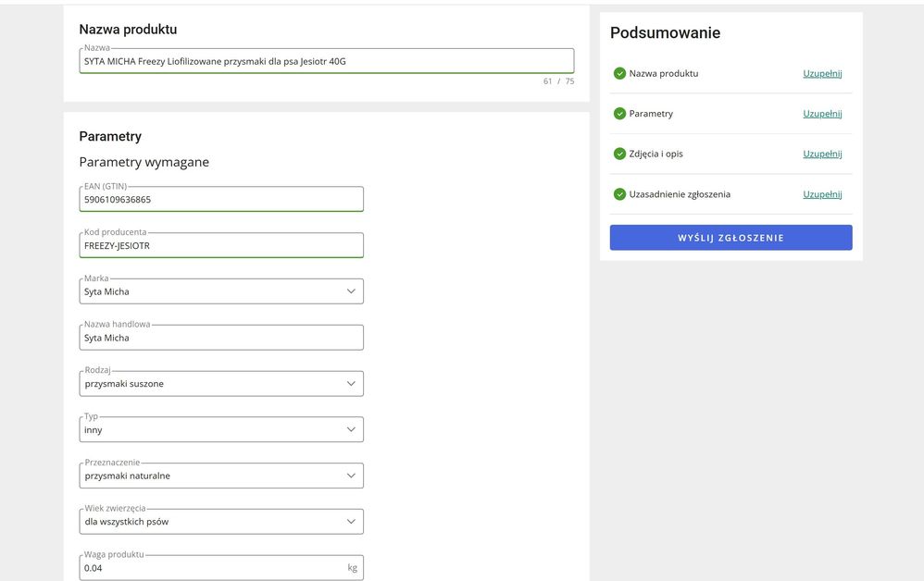924x581 pixels.
Task: Click the Parametry wymagane subheading
Action: coord(144,162)
